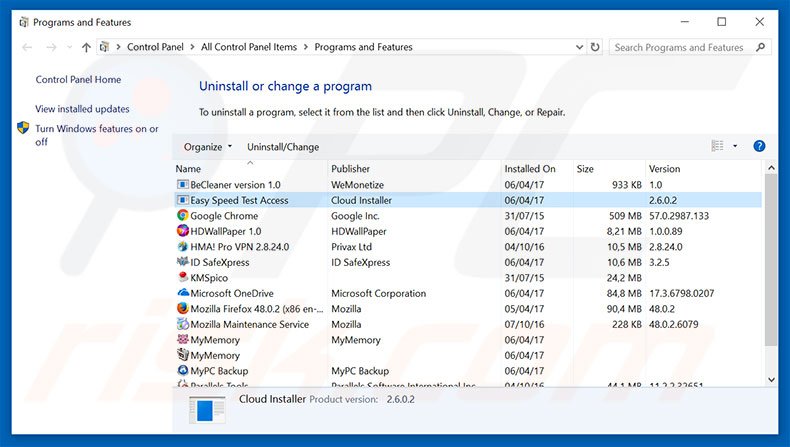Click the Uninstall/Change button
Screen dimensions: 790x447
[x=283, y=147]
